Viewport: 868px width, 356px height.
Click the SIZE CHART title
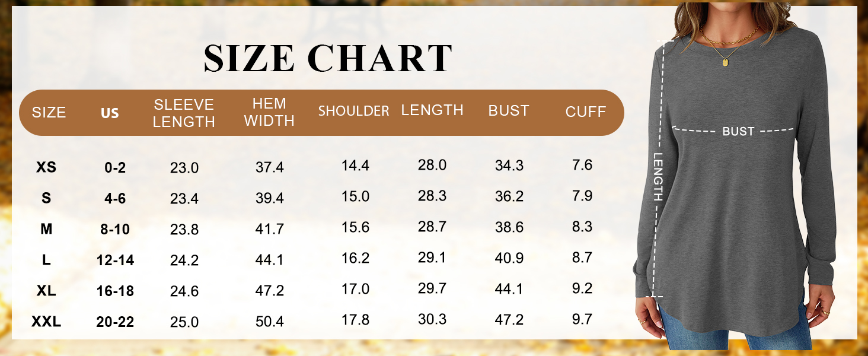[x=328, y=58]
